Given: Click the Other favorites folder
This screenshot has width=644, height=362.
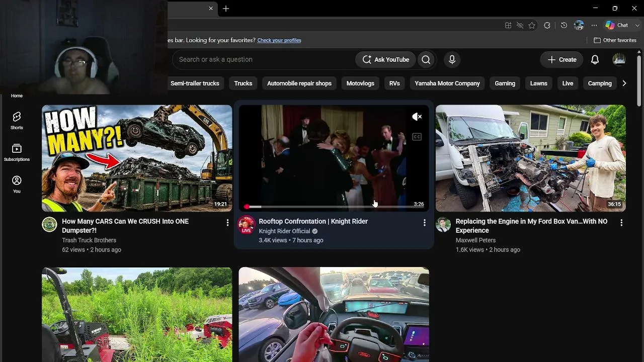Looking at the screenshot, I should [x=615, y=40].
